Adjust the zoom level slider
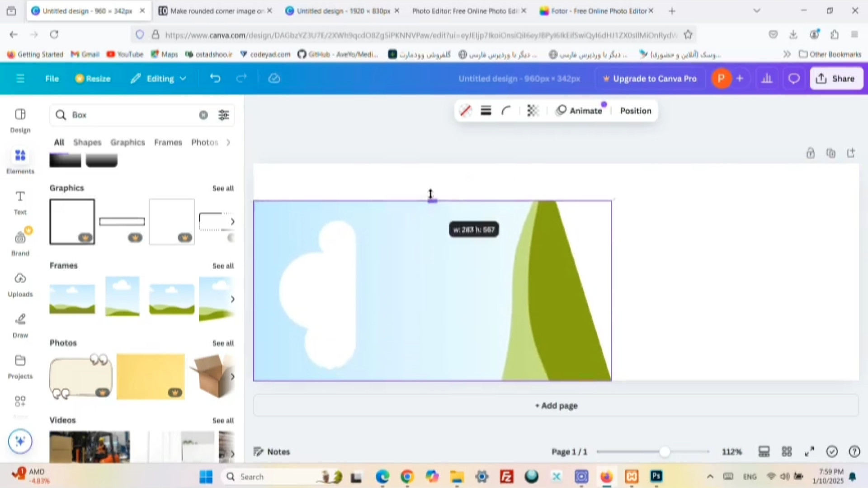This screenshot has height=488, width=868. coord(664,451)
